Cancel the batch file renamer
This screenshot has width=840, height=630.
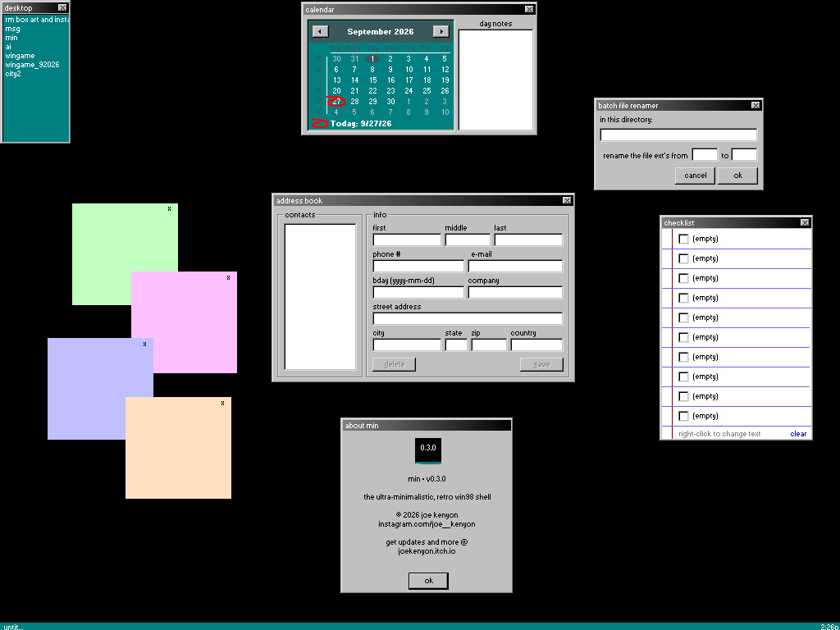tap(696, 176)
